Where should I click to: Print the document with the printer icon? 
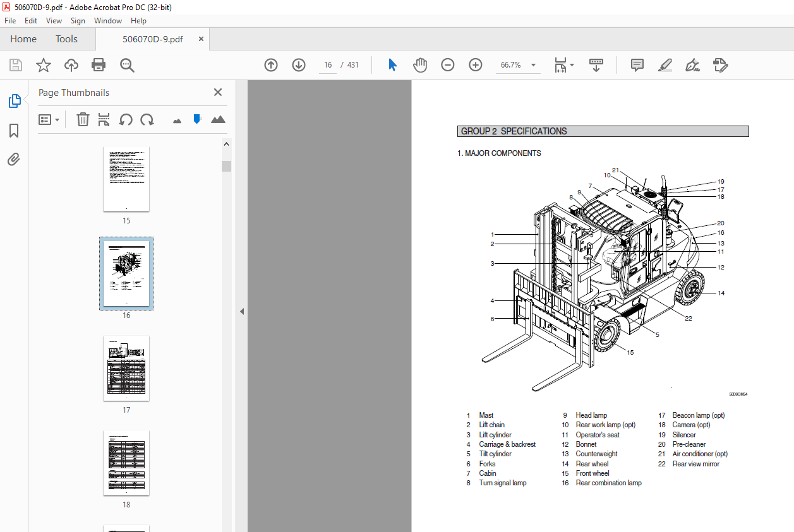point(99,65)
